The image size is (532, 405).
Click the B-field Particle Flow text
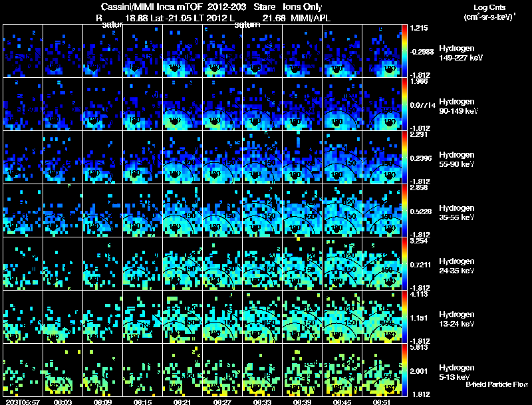[497, 384]
